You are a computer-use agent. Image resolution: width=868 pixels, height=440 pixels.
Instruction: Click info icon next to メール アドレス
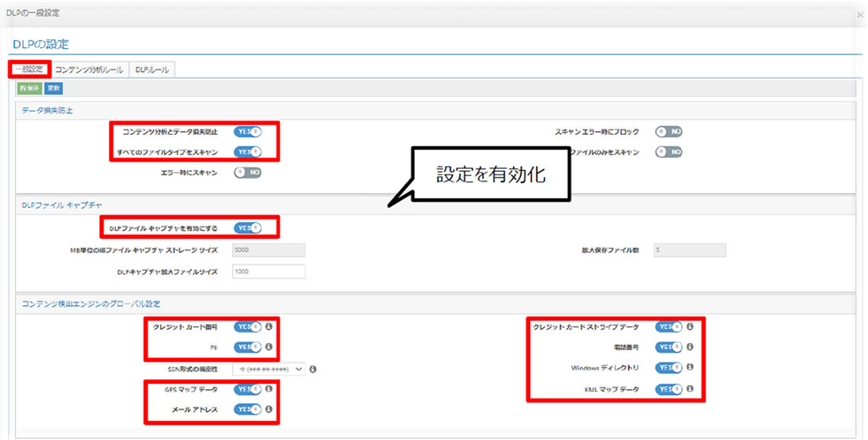click(269, 409)
